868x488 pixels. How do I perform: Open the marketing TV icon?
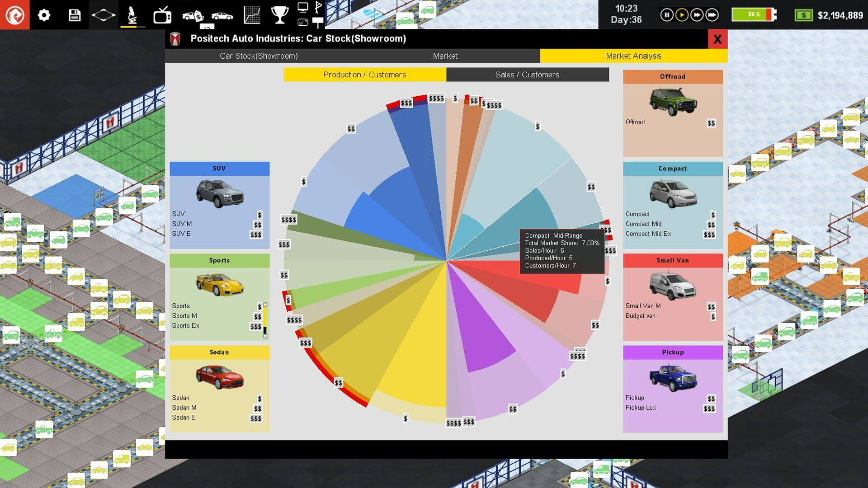(162, 15)
